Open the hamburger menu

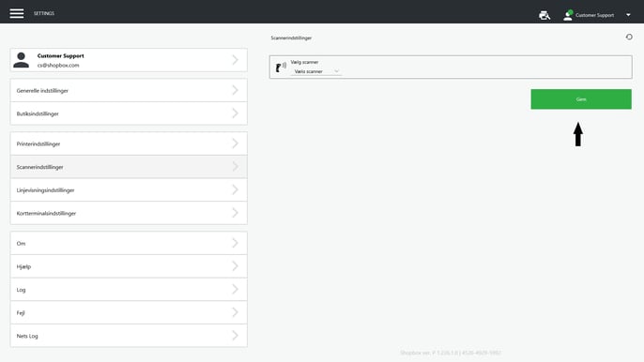pyautogui.click(x=17, y=13)
